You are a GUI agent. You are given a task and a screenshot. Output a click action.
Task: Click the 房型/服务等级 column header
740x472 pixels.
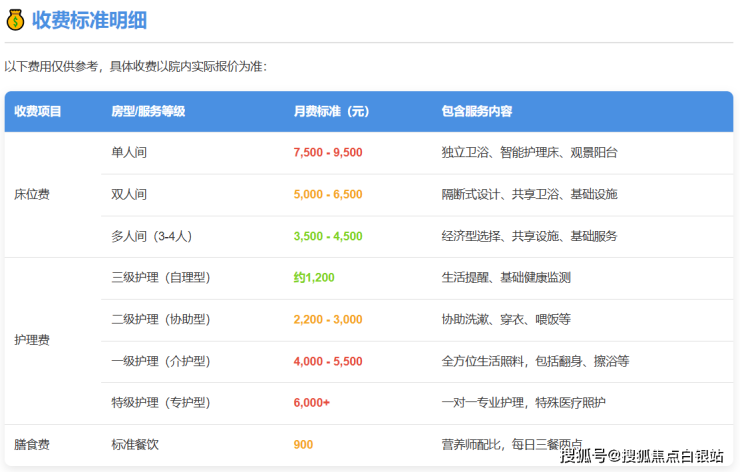[x=148, y=111]
